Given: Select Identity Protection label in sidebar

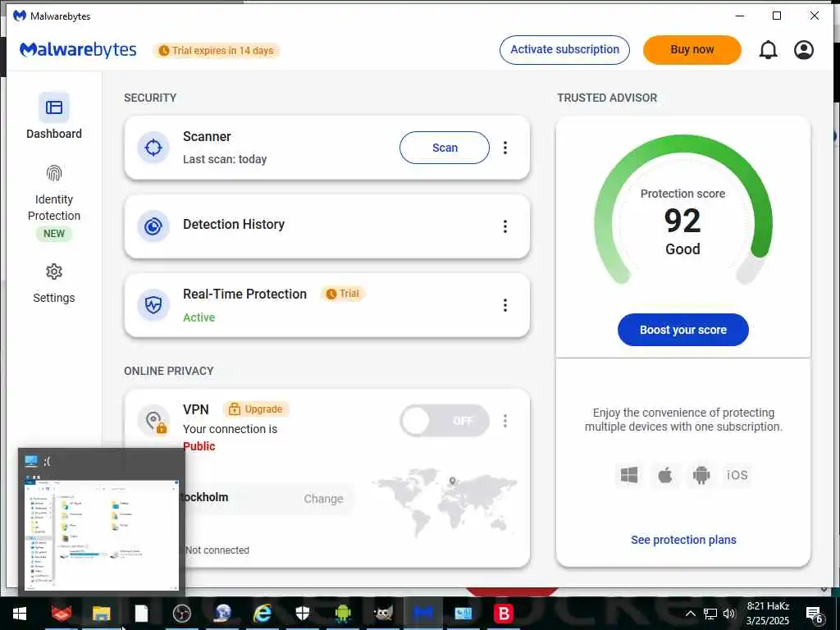Looking at the screenshot, I should coord(54,208).
